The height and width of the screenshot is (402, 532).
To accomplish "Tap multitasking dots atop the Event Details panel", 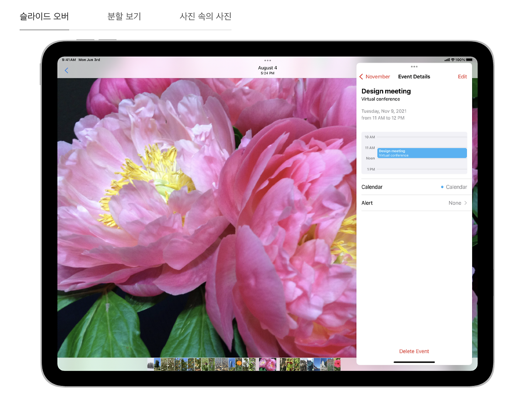I will (414, 66).
